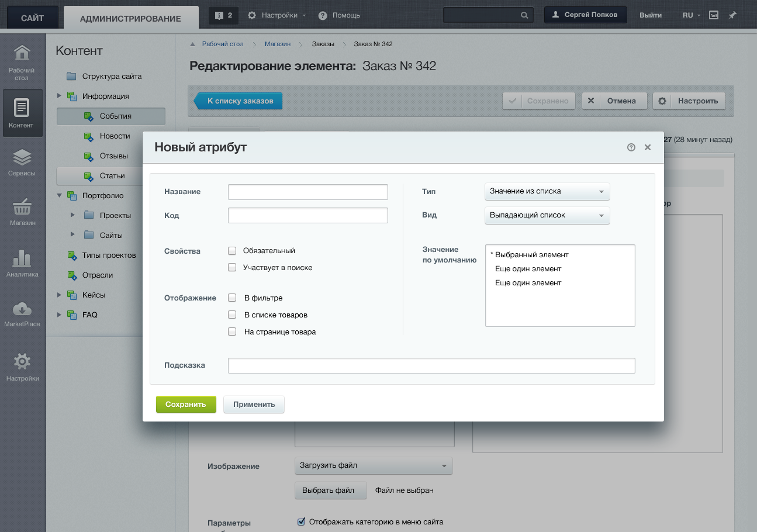Toggle the В фильтре checkbox
The width and height of the screenshot is (757, 532).
click(232, 298)
